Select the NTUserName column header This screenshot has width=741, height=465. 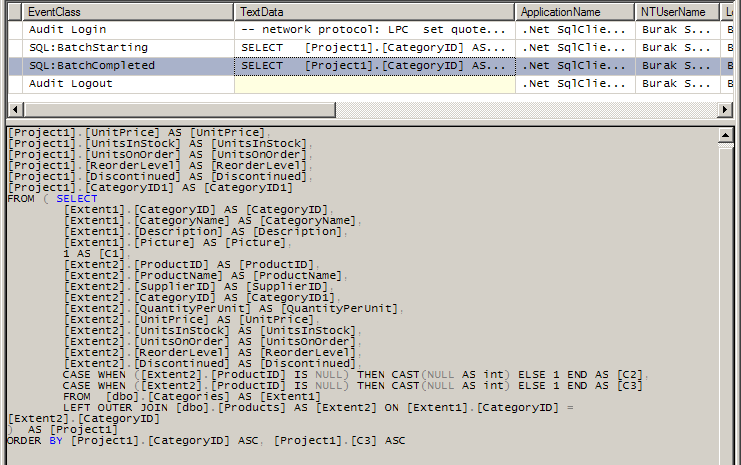tap(677, 12)
